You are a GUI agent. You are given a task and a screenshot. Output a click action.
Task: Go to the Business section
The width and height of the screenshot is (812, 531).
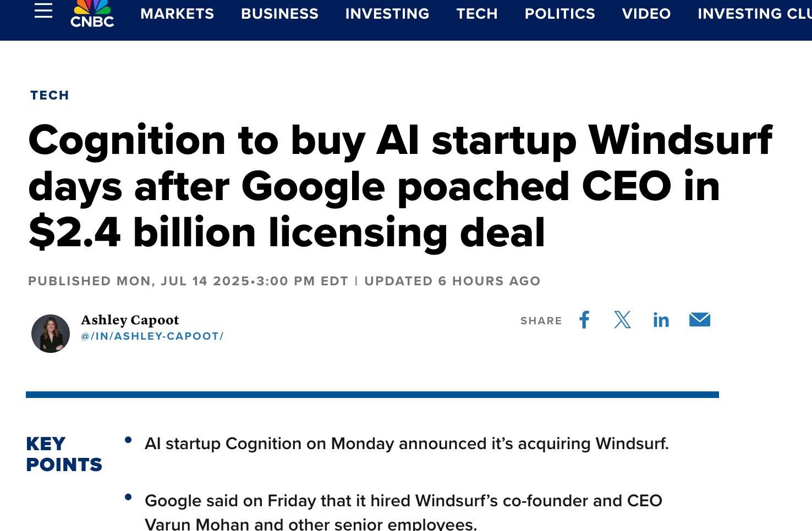point(279,14)
